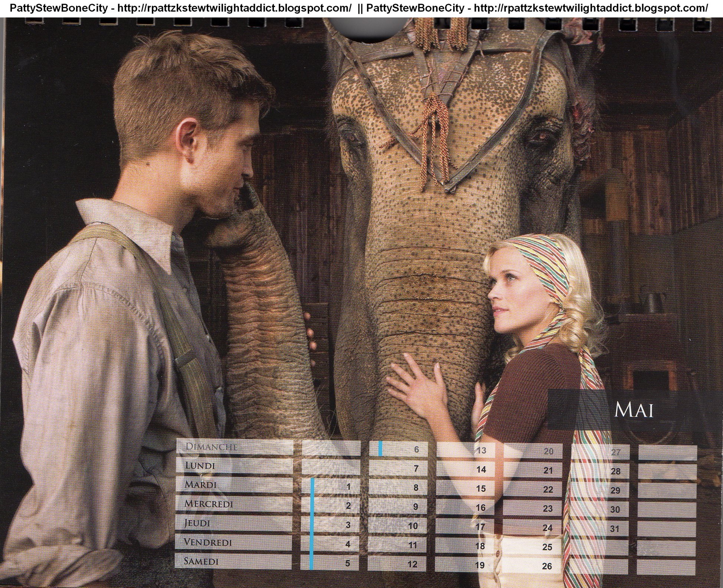Click the first blog URL in header
This screenshot has width=723, height=588.
tap(234, 8)
